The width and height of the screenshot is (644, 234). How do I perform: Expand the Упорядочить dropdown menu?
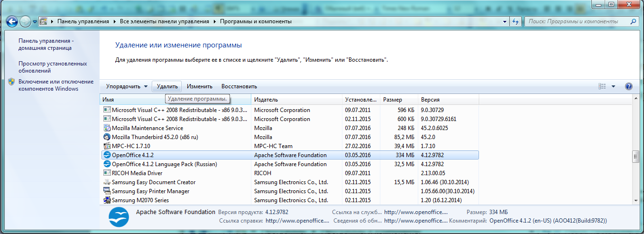coord(127,86)
